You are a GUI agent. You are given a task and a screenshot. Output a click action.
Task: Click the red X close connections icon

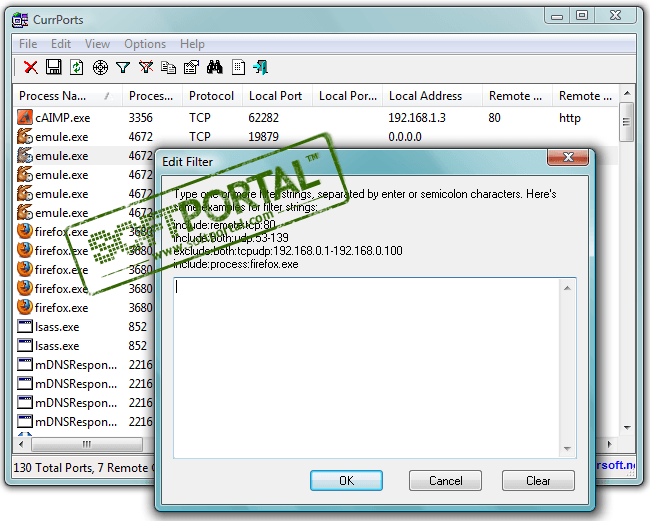tap(31, 67)
